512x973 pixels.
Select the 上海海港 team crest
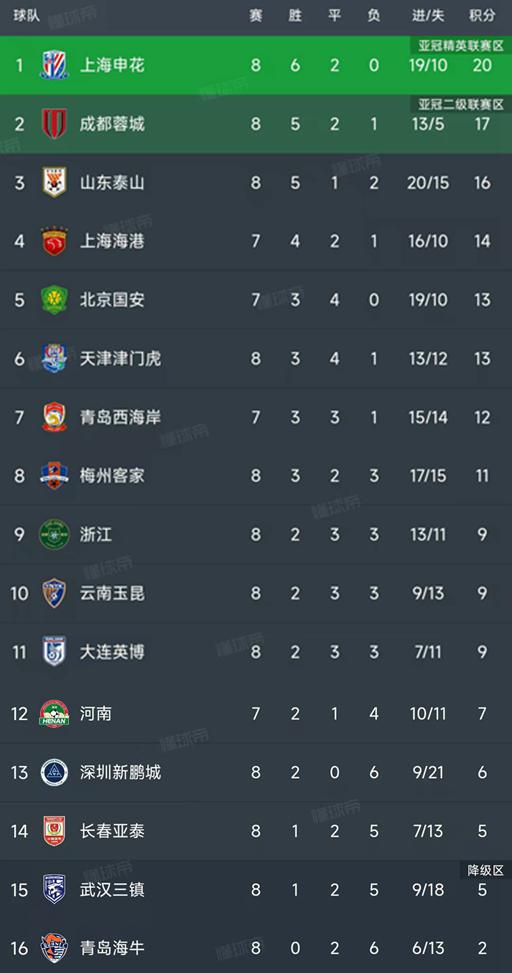coord(54,241)
